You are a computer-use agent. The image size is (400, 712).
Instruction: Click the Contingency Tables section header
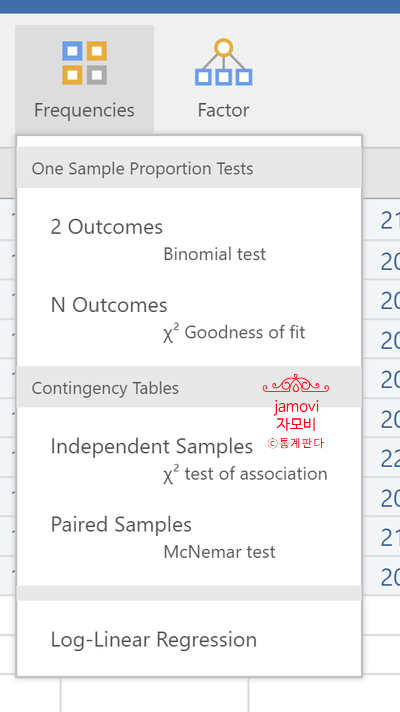(x=105, y=388)
